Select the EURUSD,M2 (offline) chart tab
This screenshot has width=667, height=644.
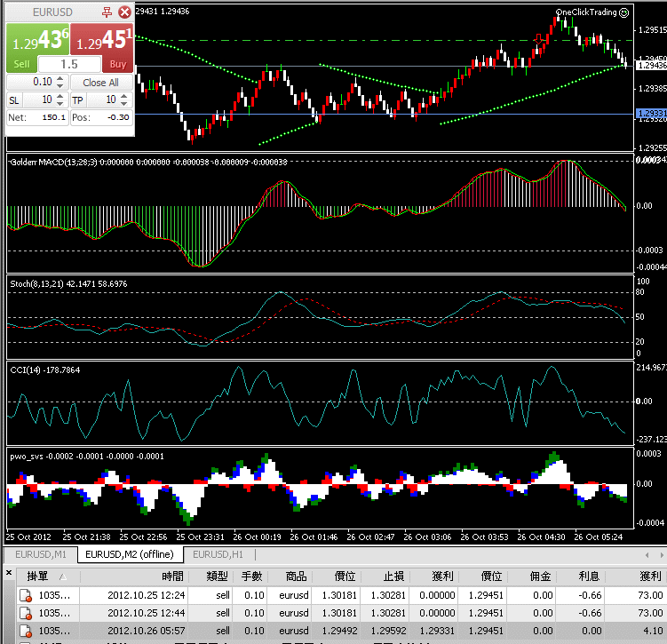[130, 554]
